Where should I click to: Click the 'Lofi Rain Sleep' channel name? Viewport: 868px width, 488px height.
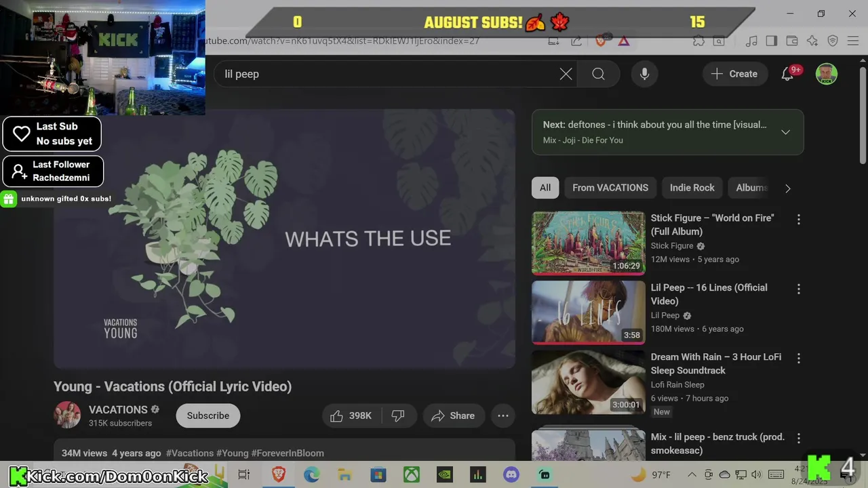[677, 384]
